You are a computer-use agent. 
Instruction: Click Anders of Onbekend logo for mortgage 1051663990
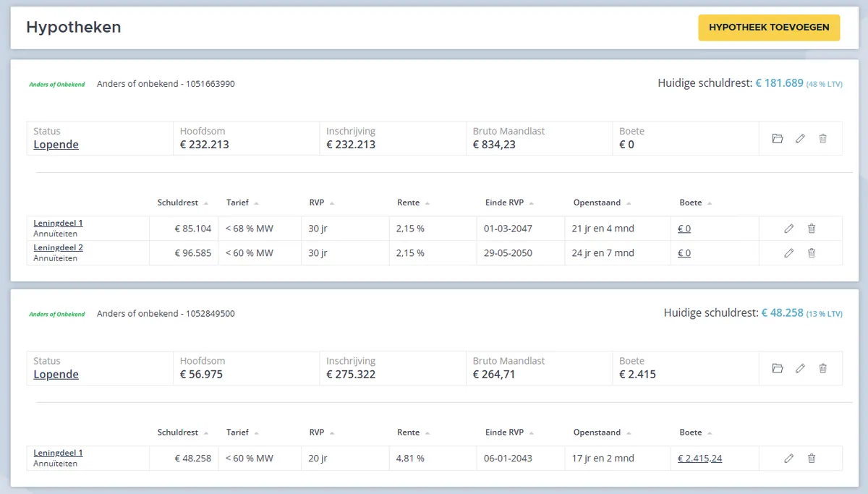57,84
